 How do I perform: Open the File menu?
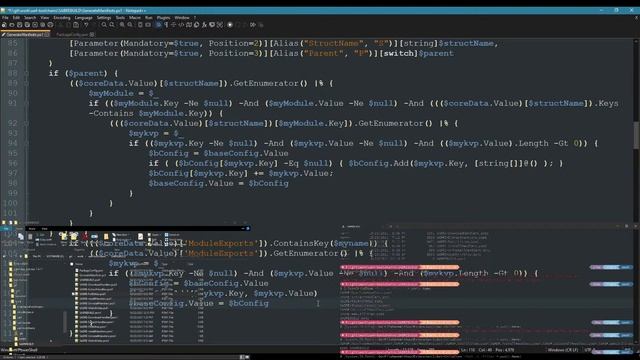[5, 18]
